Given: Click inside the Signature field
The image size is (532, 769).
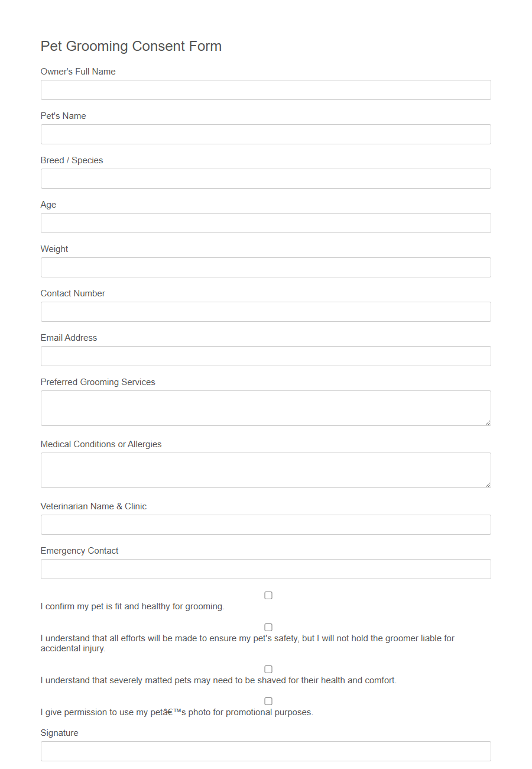Looking at the screenshot, I should pos(265,751).
